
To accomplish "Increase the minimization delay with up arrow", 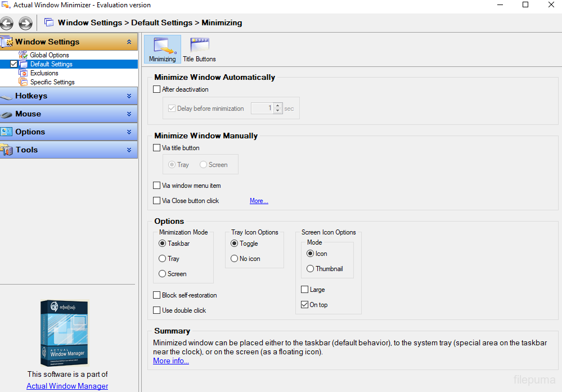I will 277,106.
